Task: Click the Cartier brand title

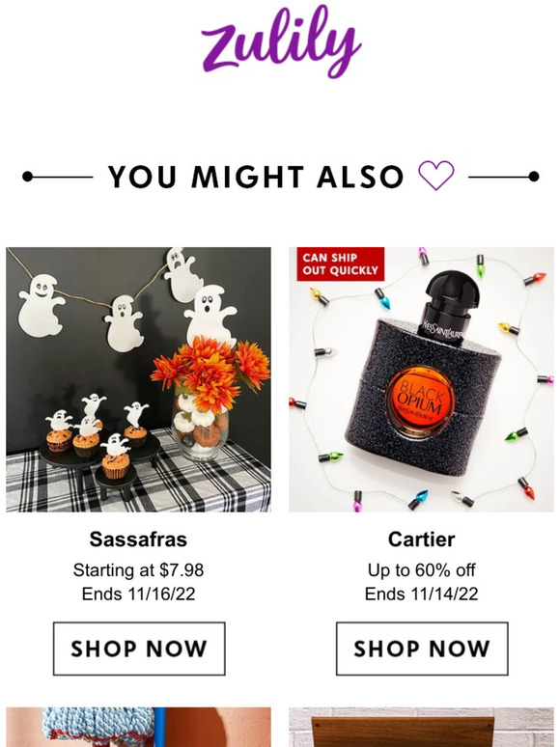Action: pyautogui.click(x=421, y=539)
